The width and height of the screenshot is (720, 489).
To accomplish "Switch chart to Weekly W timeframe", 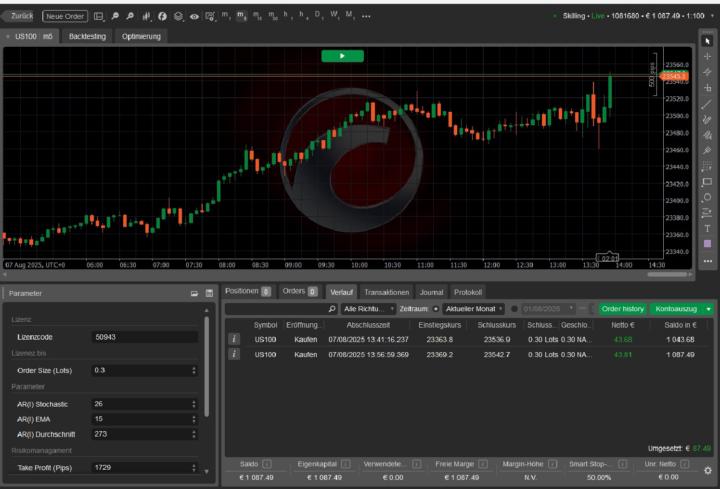I will coord(334,15).
